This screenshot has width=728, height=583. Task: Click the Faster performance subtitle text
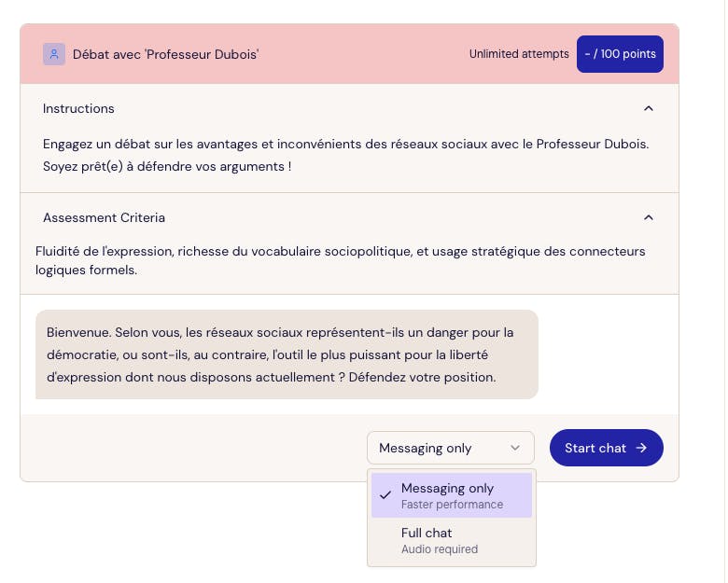click(452, 505)
